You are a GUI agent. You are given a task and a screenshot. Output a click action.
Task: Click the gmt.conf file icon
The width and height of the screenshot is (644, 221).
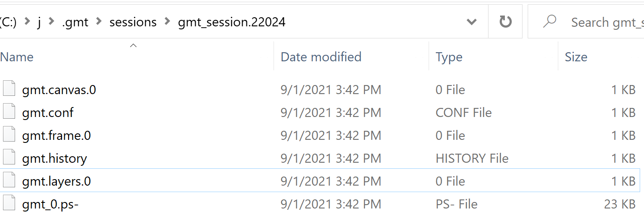pyautogui.click(x=9, y=113)
